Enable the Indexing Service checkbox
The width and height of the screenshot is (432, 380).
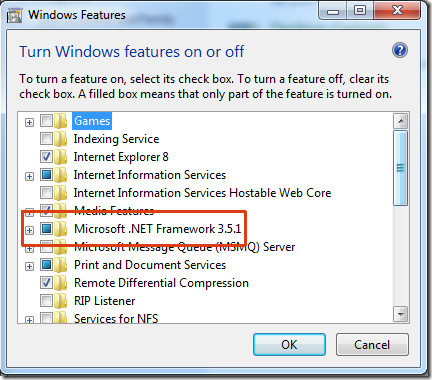pyautogui.click(x=46, y=138)
